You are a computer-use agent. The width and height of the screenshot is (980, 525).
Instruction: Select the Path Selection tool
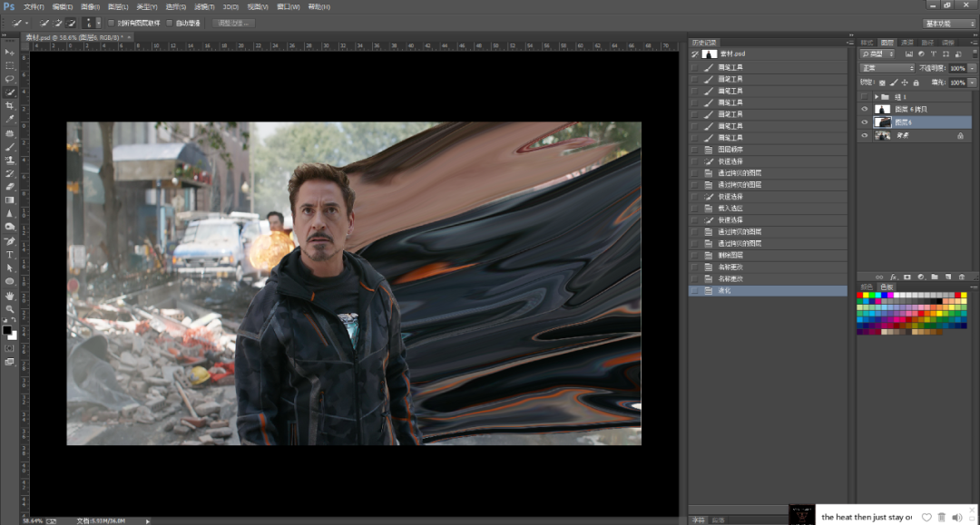(9, 267)
